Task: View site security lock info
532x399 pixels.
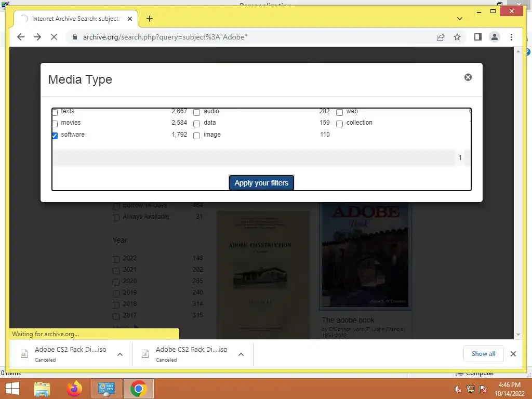Action: point(75,37)
